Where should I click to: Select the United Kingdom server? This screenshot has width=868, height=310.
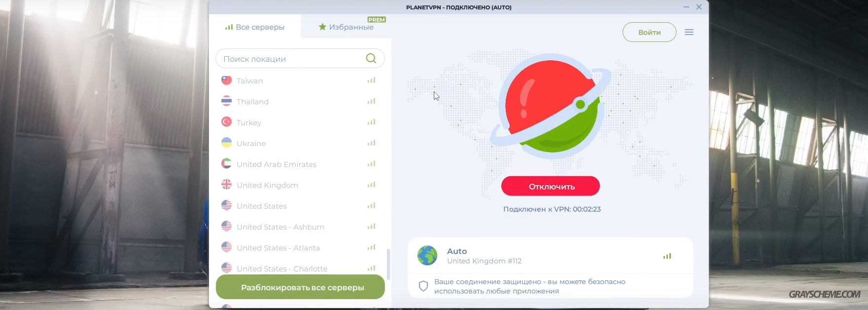[x=300, y=185]
